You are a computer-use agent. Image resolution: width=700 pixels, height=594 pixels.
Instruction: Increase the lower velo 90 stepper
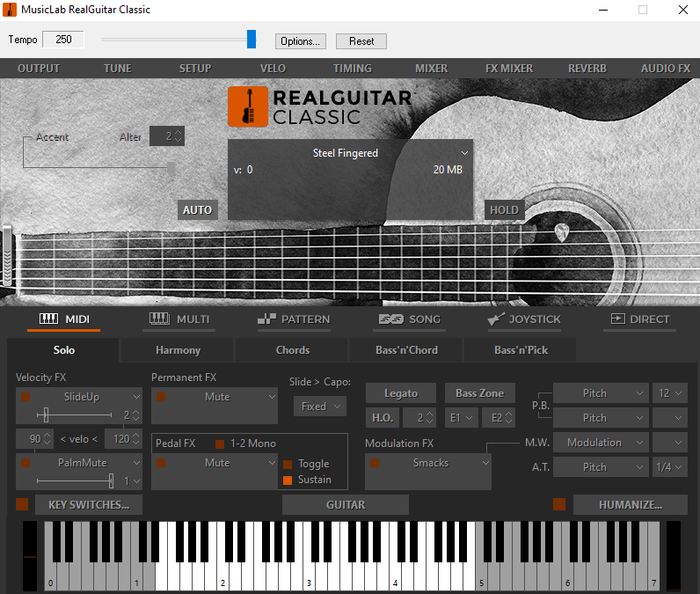pyautogui.click(x=47, y=435)
